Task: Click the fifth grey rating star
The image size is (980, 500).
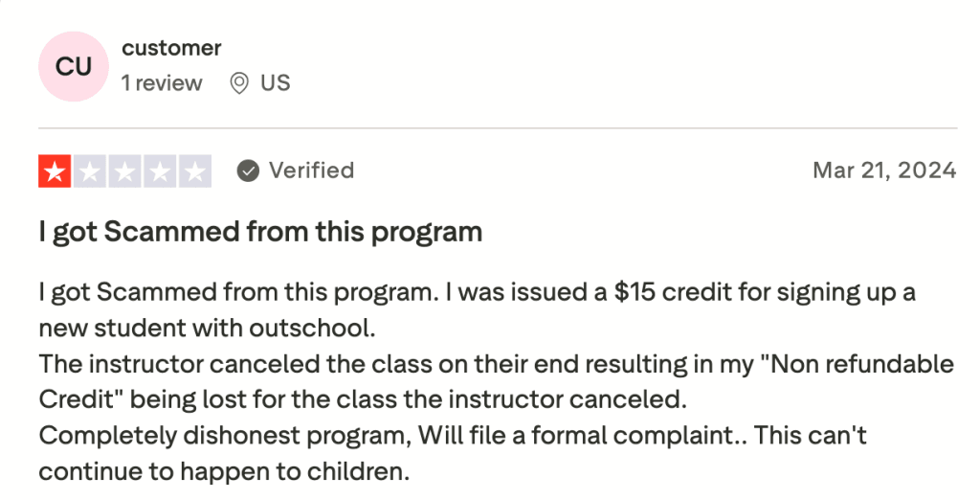Action: coord(195,171)
